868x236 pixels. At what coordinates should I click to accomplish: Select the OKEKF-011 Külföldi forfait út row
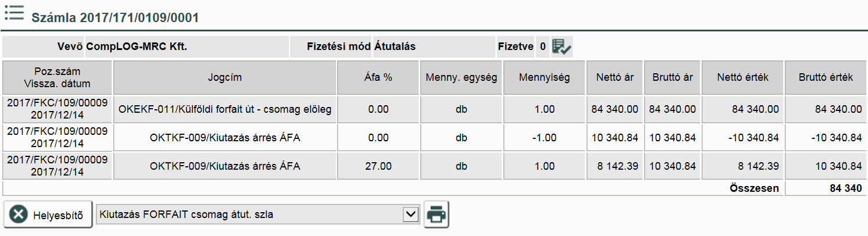coord(224,109)
